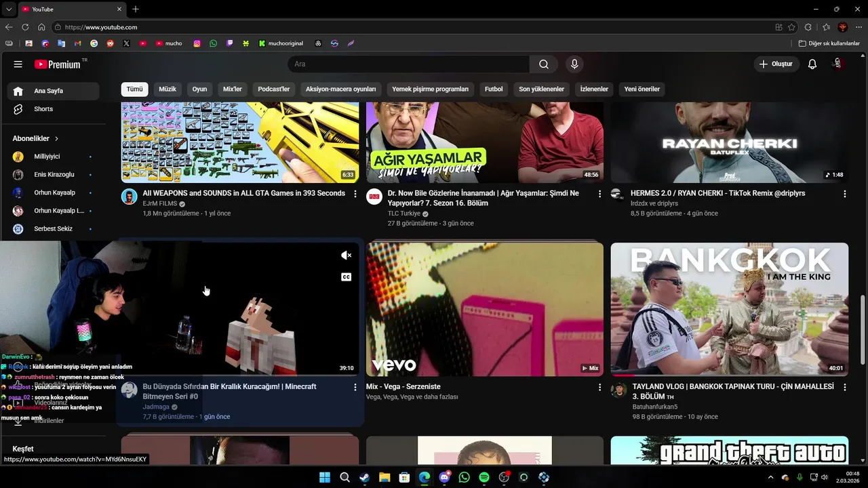Open browser extensions puzzle icon

808,27
